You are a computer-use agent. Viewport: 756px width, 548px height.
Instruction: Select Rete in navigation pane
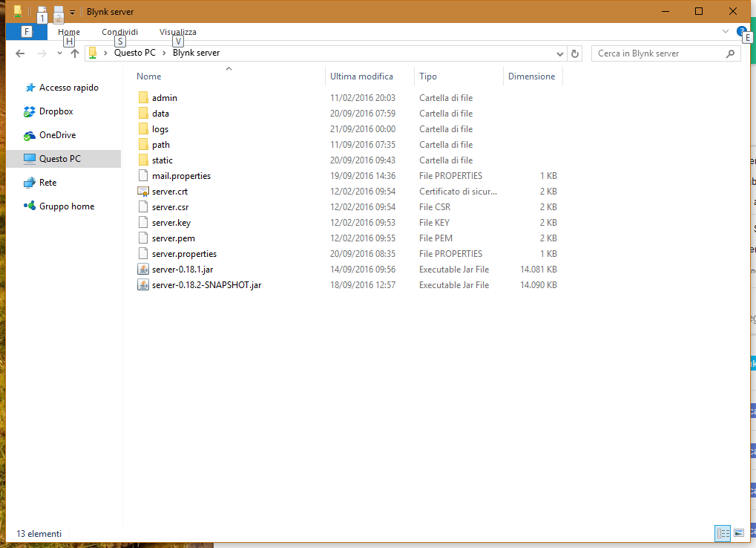47,183
